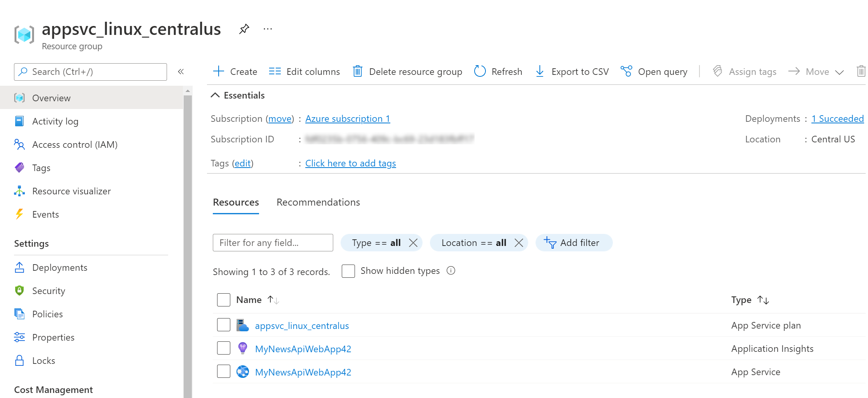Screen dimensions: 868x398
Task: Select the App Service row checkbox
Action: point(224,371)
